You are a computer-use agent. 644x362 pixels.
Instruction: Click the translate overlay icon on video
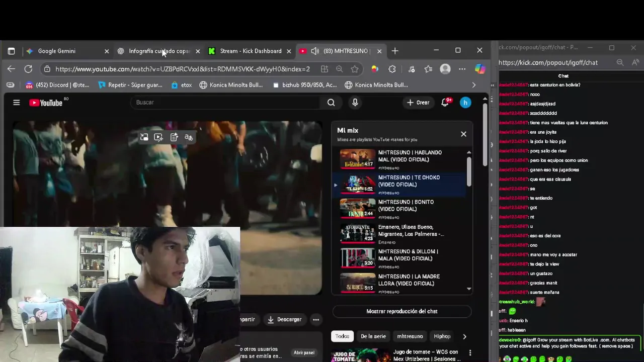189,137
